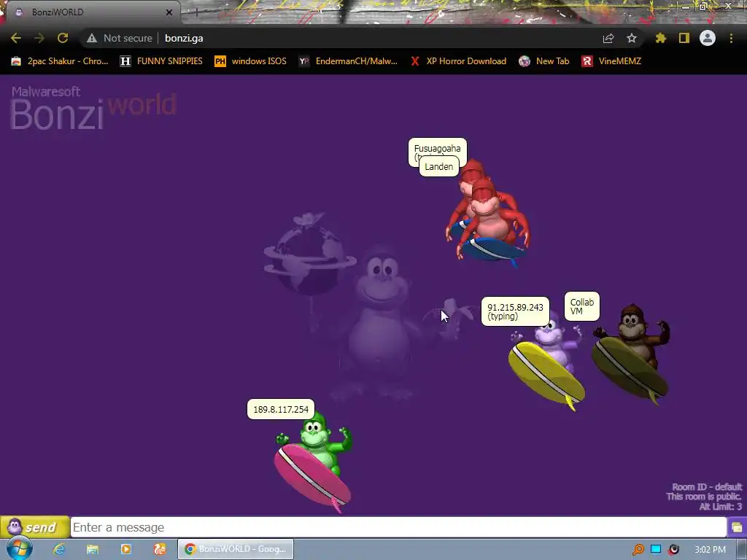This screenshot has width=747, height=560.
Task: Open the magnifier tray icon
Action: tap(638, 550)
